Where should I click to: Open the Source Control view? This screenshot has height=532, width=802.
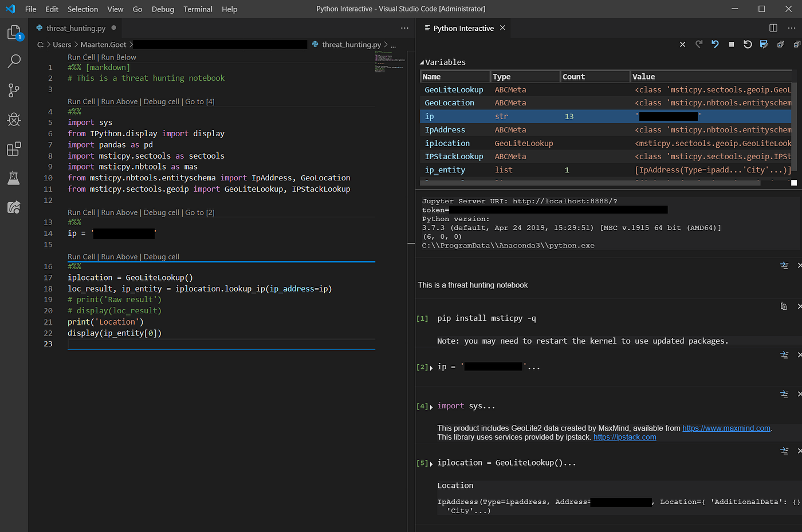pos(13,90)
